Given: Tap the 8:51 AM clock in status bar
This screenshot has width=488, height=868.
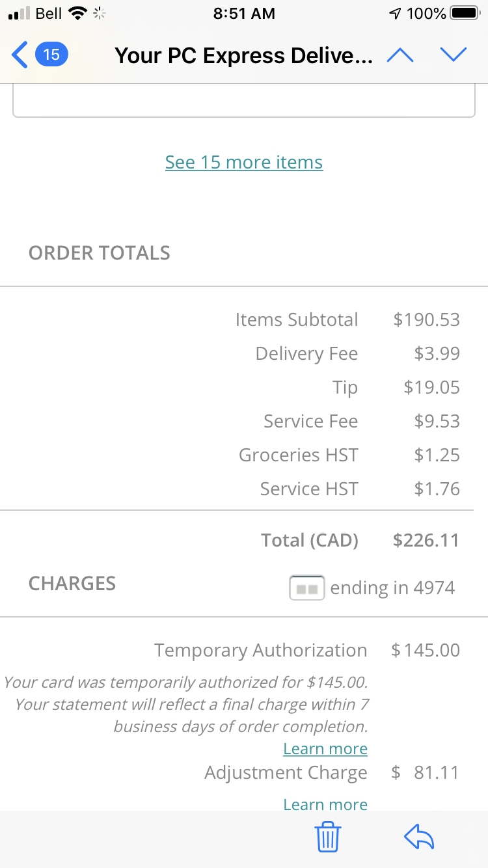Looking at the screenshot, I should click(244, 12).
